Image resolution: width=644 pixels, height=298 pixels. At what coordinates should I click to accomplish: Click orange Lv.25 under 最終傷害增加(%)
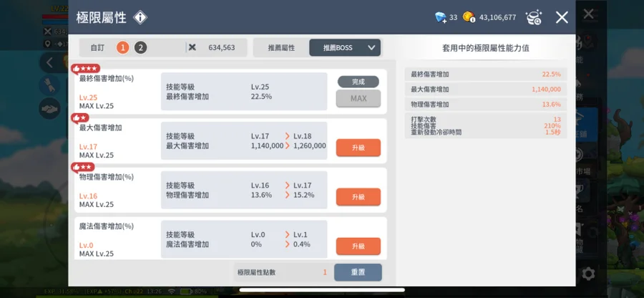88,97
